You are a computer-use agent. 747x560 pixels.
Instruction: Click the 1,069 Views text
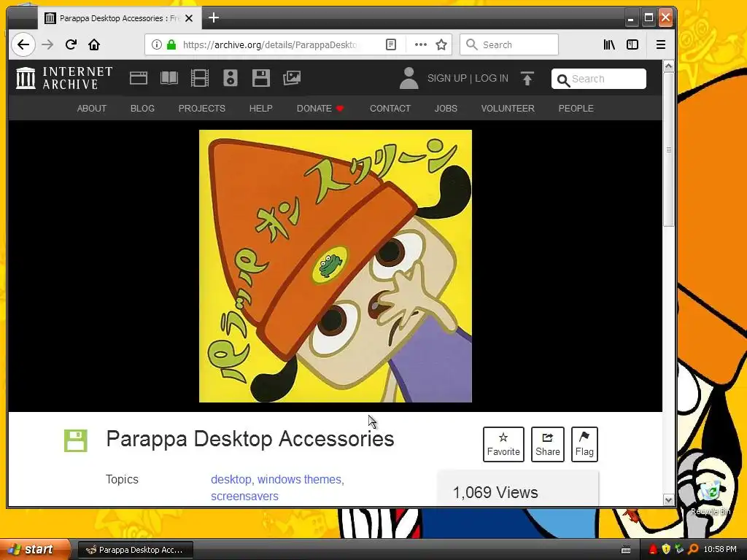pyautogui.click(x=495, y=492)
